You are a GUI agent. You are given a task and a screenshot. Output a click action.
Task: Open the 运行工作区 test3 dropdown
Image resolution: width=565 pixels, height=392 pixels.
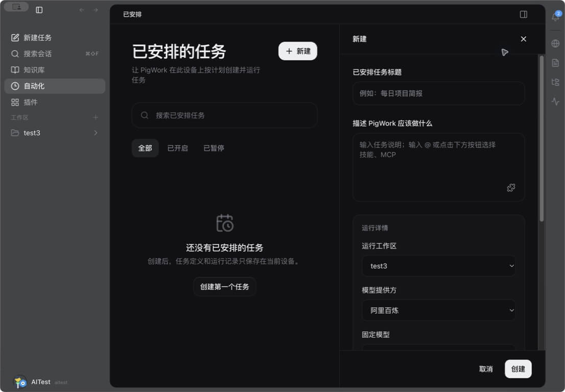point(438,266)
